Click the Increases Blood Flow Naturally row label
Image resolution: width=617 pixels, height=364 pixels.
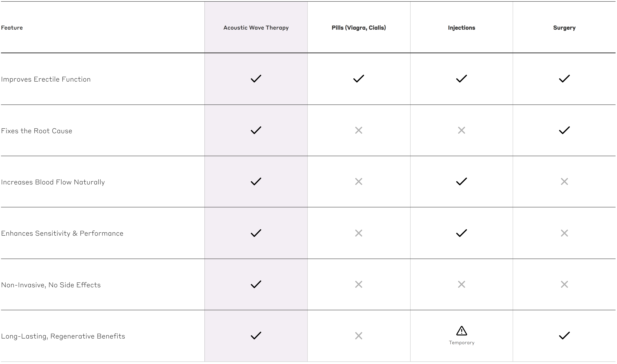(53, 182)
